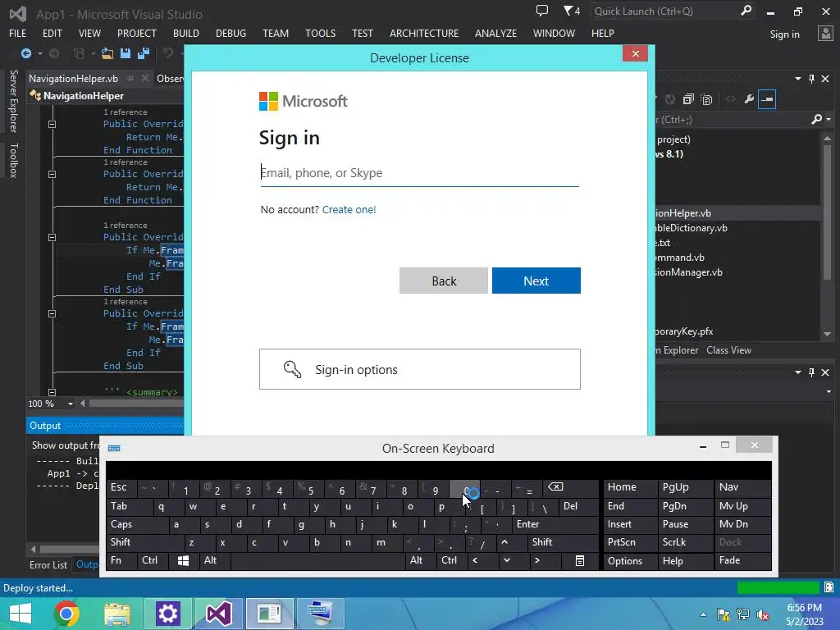Click the Create one! link
This screenshot has height=630, width=840.
click(x=349, y=209)
